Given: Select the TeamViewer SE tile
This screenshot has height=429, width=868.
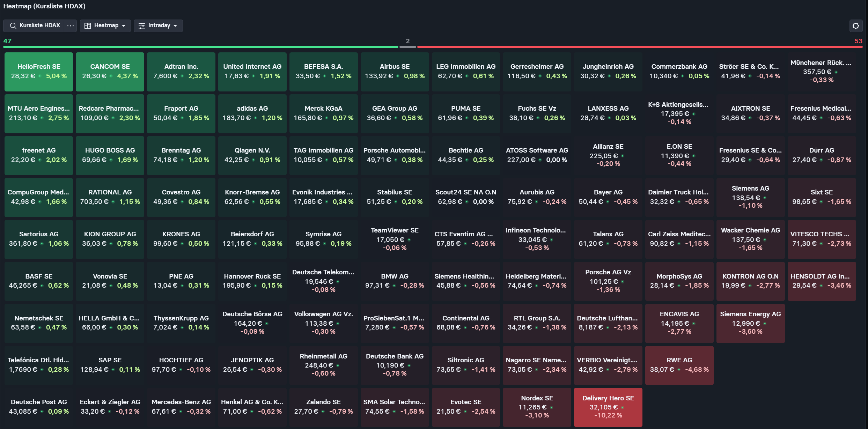Looking at the screenshot, I should [x=395, y=239].
